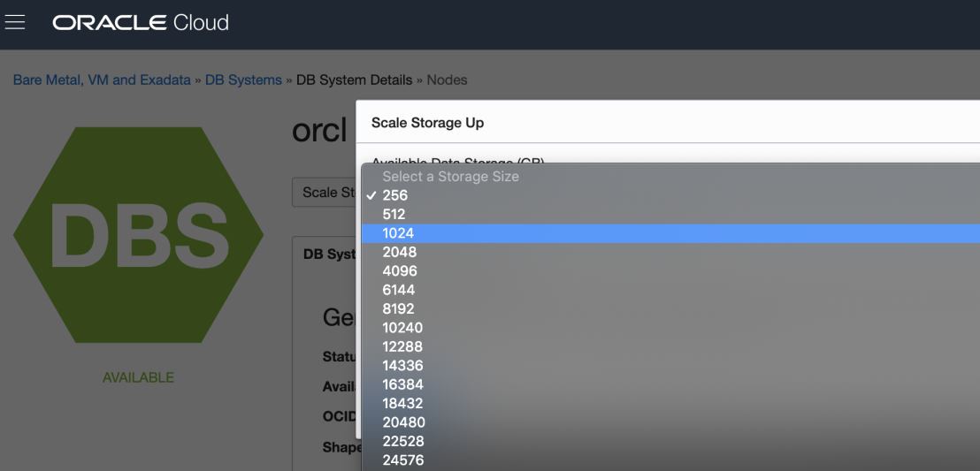
Task: Open Bare Metal, VM and Exadata breadcrumb
Action: coord(102,80)
